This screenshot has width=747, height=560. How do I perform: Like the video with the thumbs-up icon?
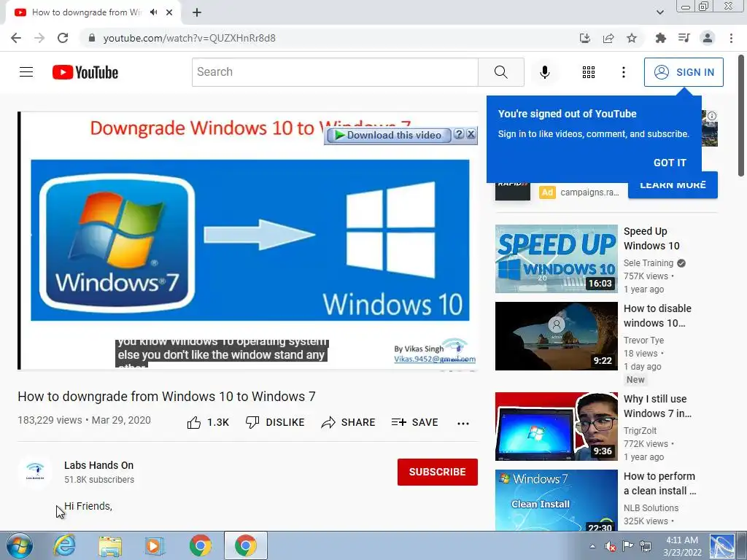pos(194,422)
